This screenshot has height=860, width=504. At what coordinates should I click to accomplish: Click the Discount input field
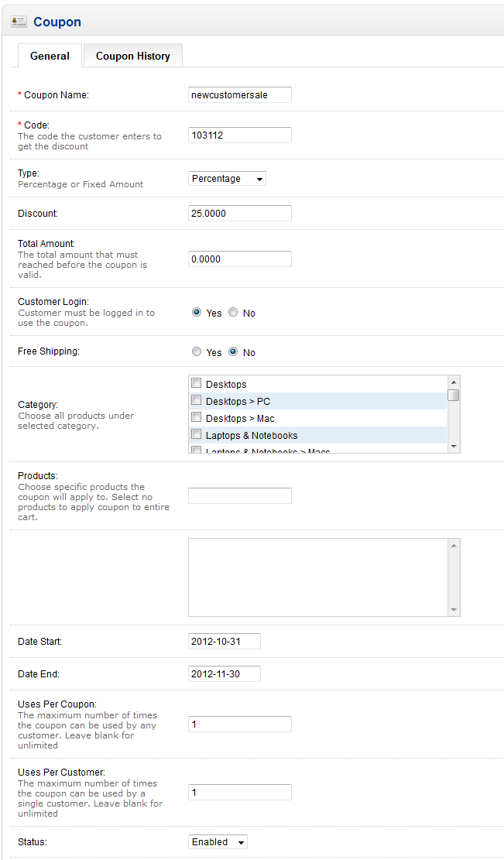pos(240,213)
